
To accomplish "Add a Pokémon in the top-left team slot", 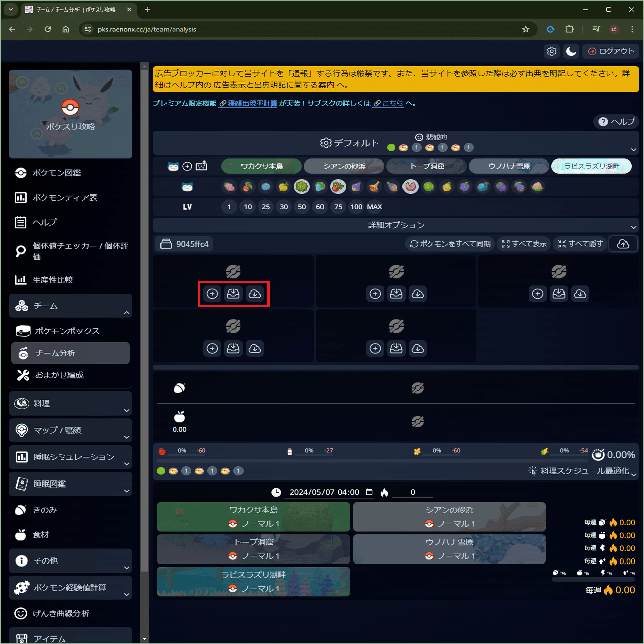I will pos(212,294).
